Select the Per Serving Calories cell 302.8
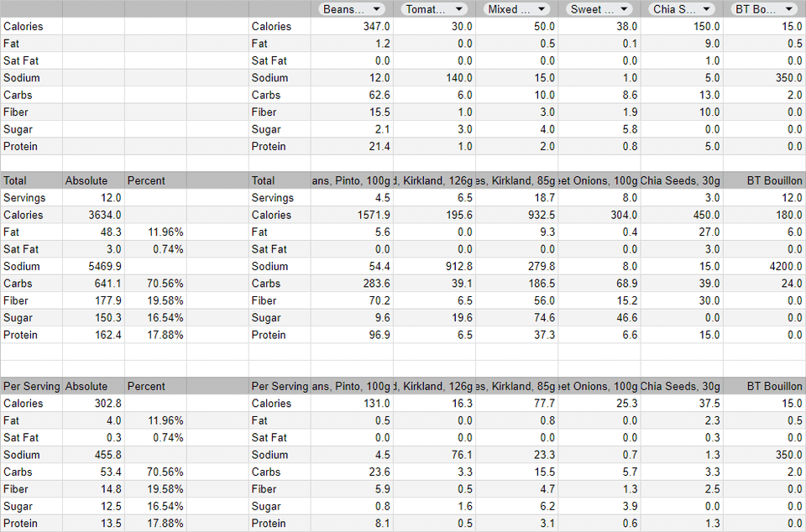This screenshot has width=806, height=532. [x=93, y=403]
